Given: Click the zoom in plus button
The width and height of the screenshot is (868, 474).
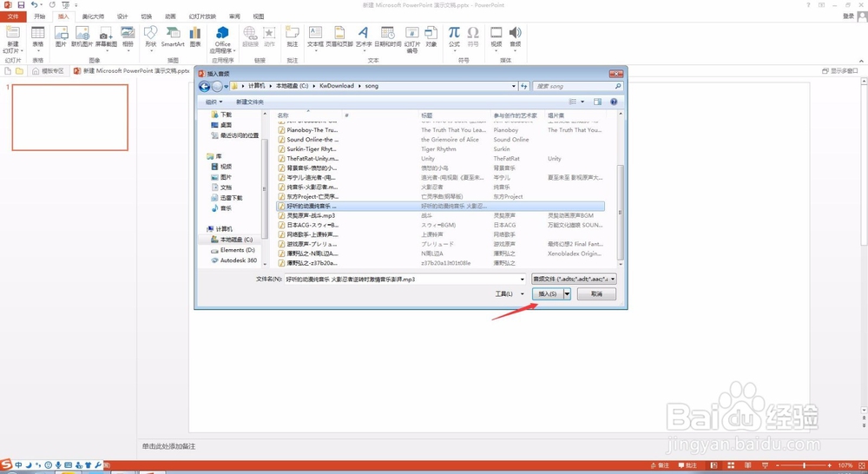Looking at the screenshot, I should [829, 465].
